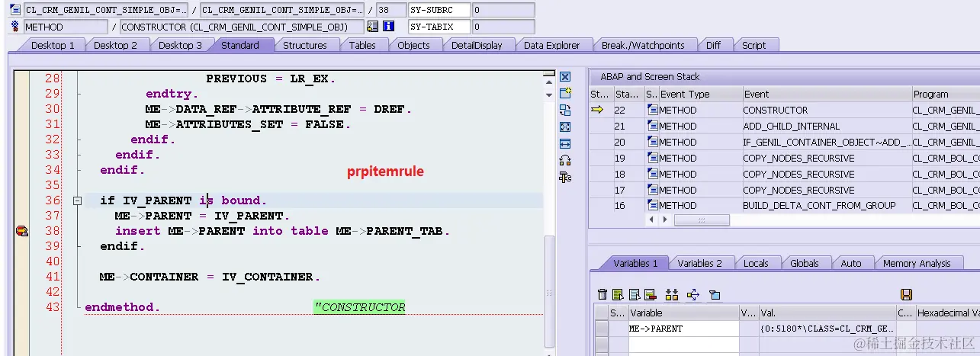Click the maximize horizontally tool icon
980x356 pixels.
point(565,143)
